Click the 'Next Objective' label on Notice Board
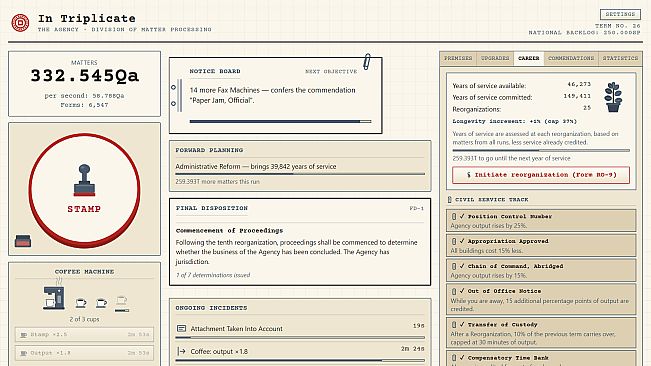Image resolution: width=651 pixels, height=366 pixels. (331, 71)
